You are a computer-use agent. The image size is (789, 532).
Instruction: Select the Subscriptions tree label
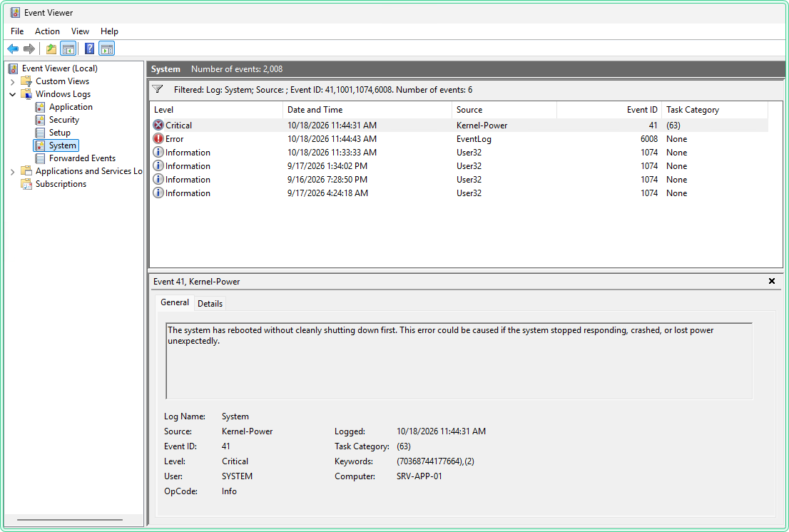click(61, 184)
